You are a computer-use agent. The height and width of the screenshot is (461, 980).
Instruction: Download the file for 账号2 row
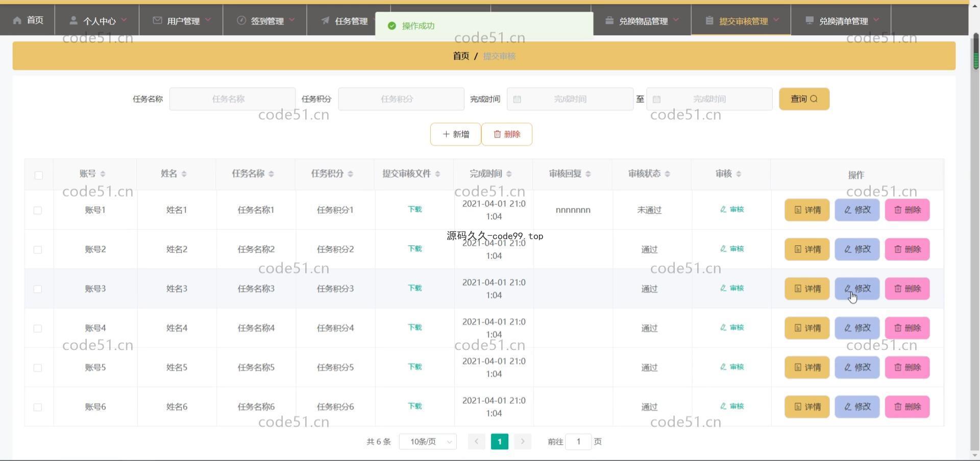414,249
